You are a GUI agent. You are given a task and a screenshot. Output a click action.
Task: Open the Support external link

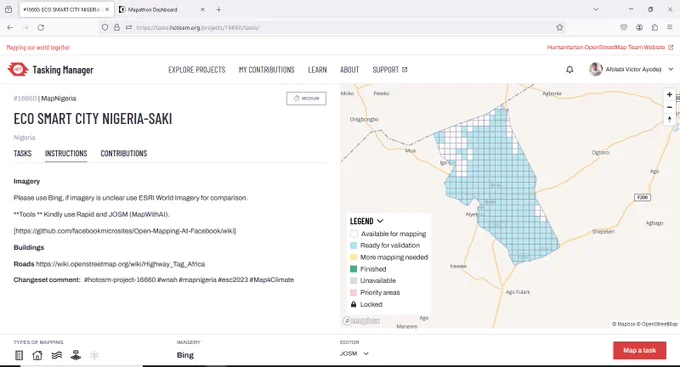pyautogui.click(x=390, y=69)
